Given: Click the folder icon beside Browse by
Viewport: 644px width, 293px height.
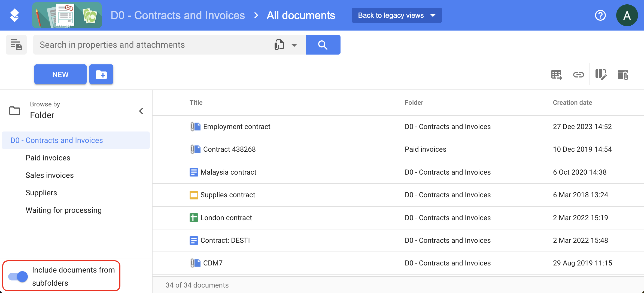Looking at the screenshot, I should point(15,111).
